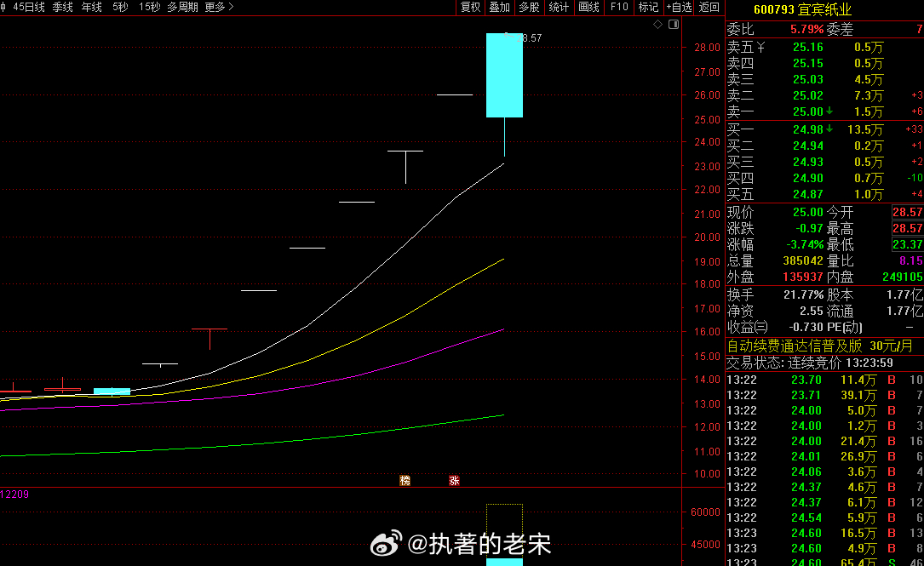The height and width of the screenshot is (566, 924).
Task: Open the 多股 multi-stock view
Action: point(529,7)
